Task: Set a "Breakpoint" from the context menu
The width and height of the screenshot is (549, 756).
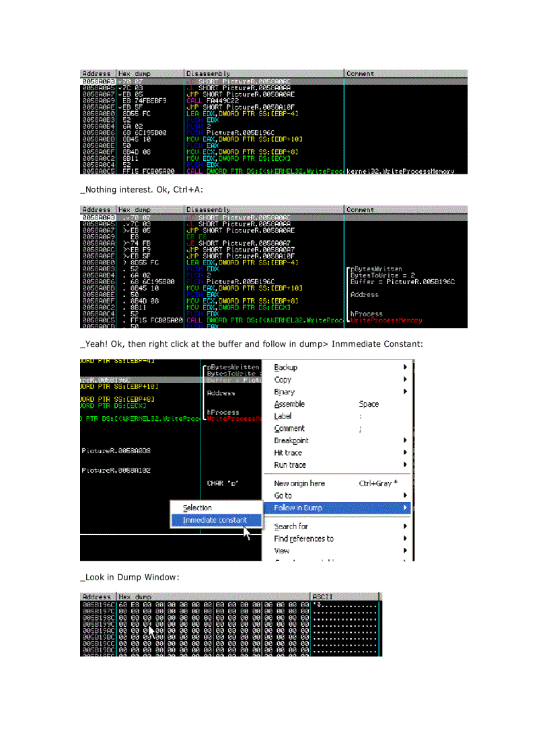Action: click(291, 440)
